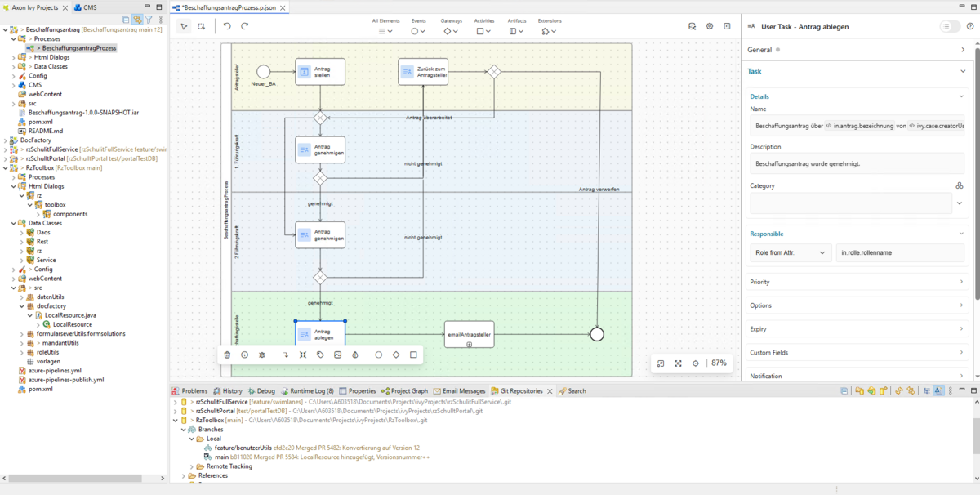Toggle the outline switch in inscription header
Screen dimensions: 980x495
950,26
